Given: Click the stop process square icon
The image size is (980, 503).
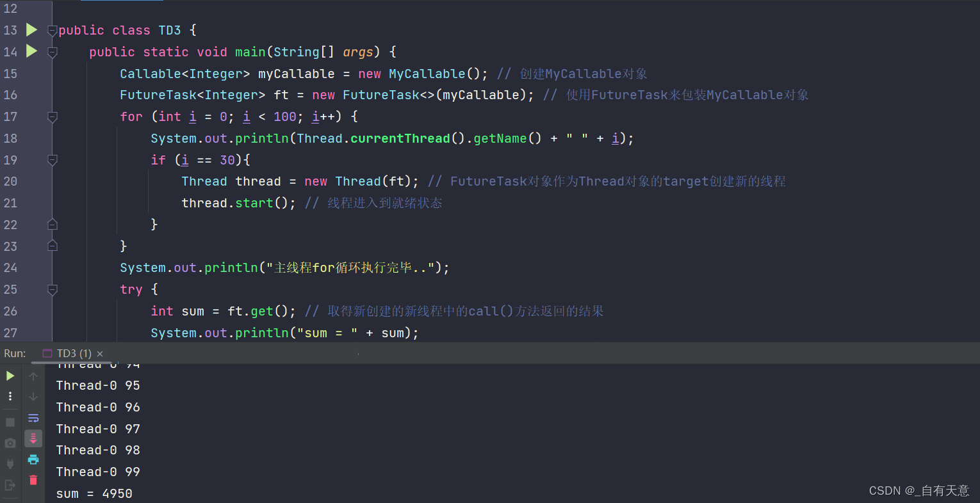Looking at the screenshot, I should [10, 422].
